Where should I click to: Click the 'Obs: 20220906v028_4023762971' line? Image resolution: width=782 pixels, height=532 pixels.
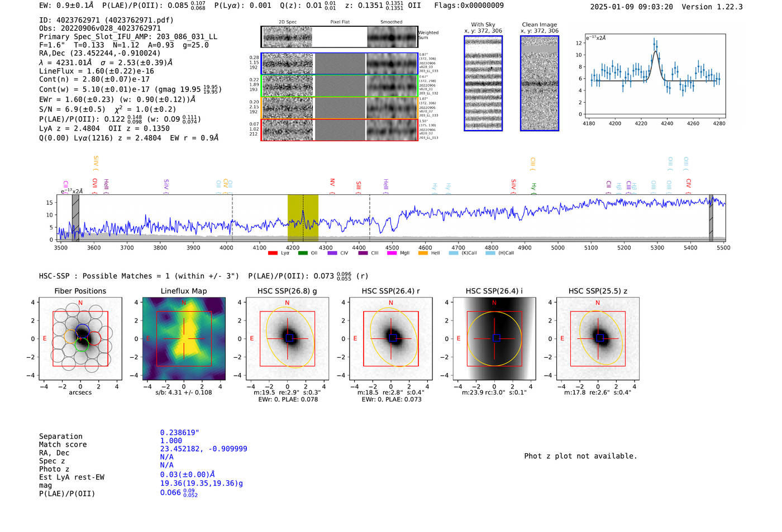[x=100, y=28]
